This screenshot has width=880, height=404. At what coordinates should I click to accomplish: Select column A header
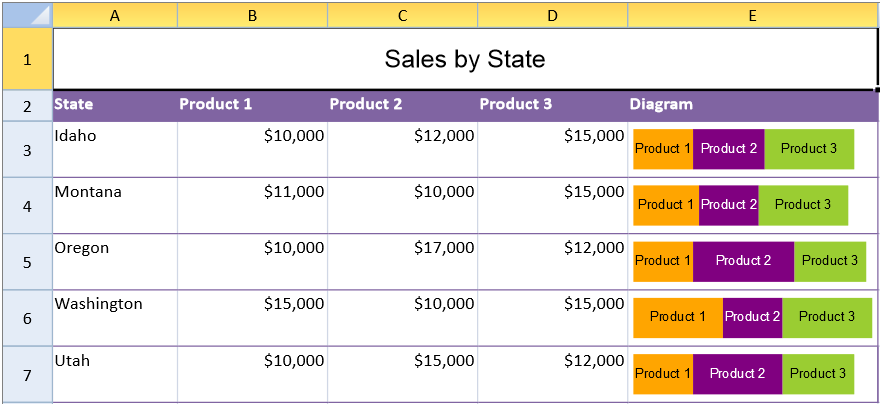tap(115, 16)
